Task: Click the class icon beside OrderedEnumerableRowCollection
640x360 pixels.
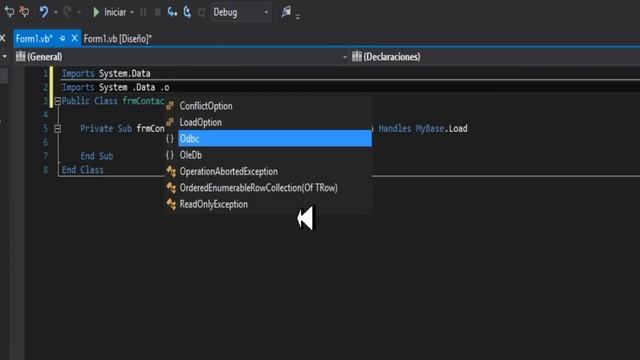Action: pyautogui.click(x=171, y=188)
